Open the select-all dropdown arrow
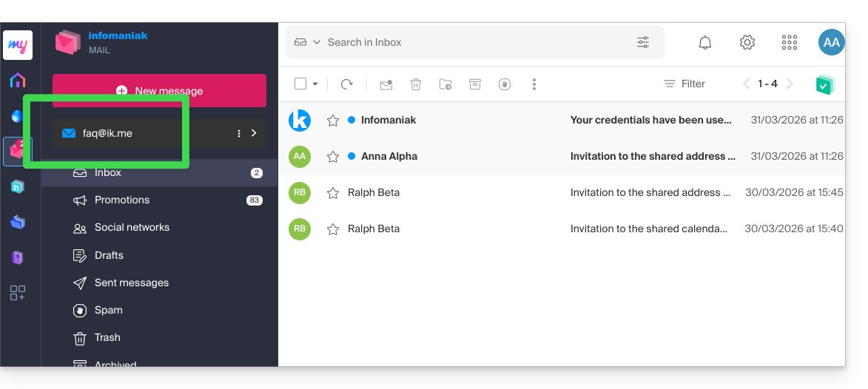This screenshot has width=868, height=389. tap(315, 84)
